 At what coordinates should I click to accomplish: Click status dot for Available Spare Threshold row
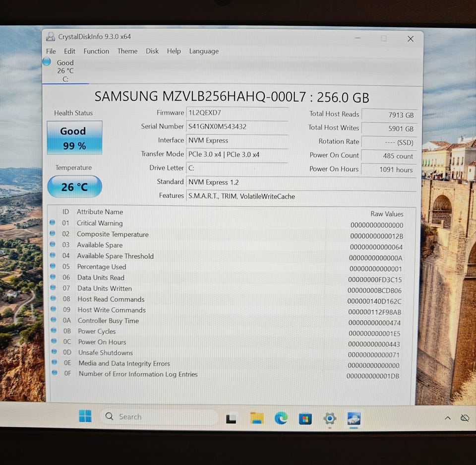coord(53,255)
